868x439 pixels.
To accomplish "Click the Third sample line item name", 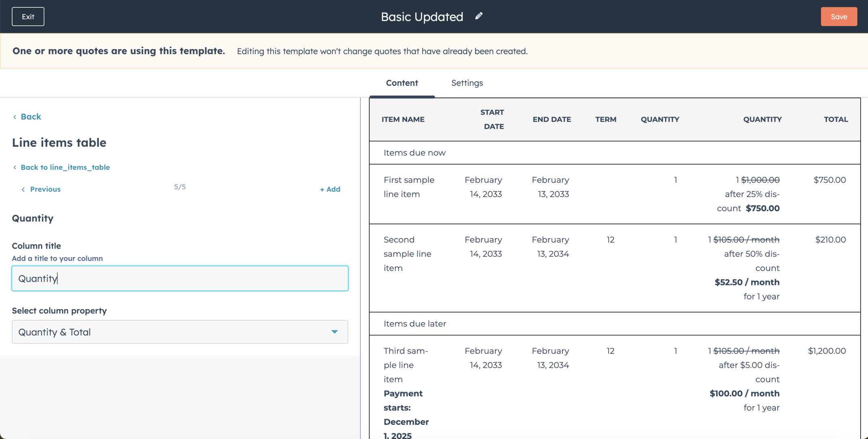I will tap(406, 365).
